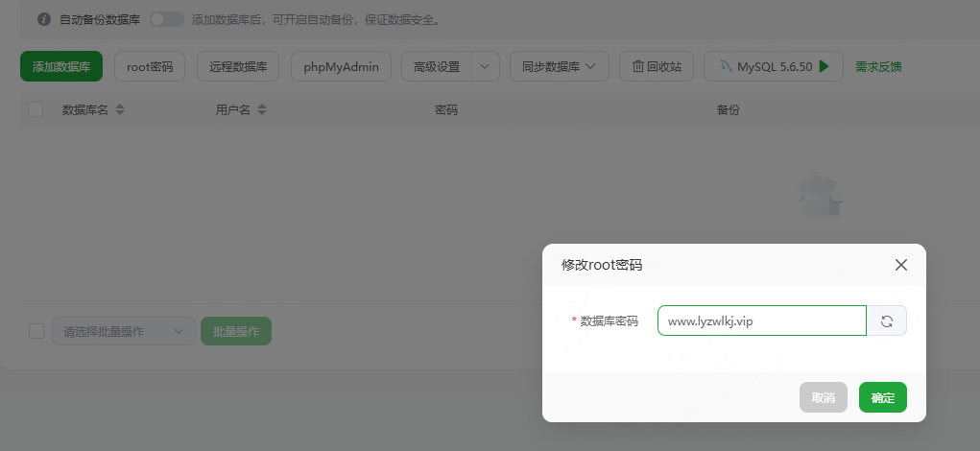Close the 修改root密码 dialog
The width and height of the screenshot is (980, 451).
click(900, 265)
